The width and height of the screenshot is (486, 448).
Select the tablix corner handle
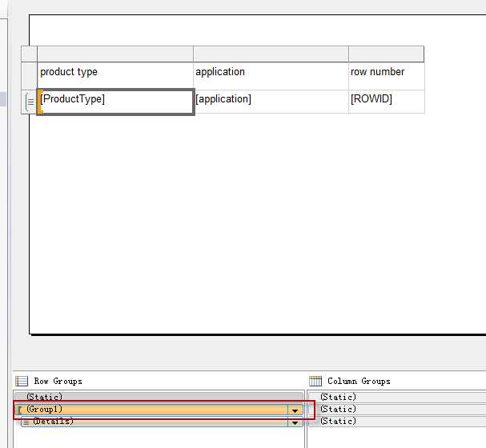tap(29, 54)
